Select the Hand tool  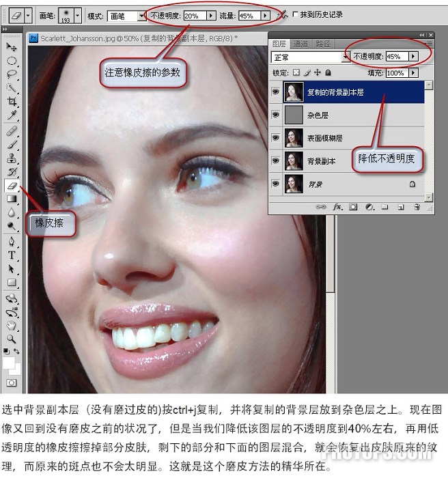(x=12, y=326)
